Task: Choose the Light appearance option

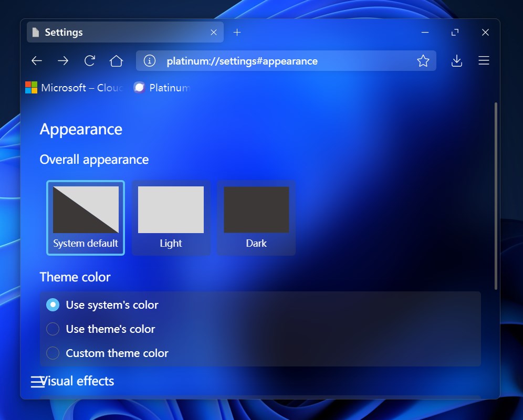Action: click(x=171, y=218)
